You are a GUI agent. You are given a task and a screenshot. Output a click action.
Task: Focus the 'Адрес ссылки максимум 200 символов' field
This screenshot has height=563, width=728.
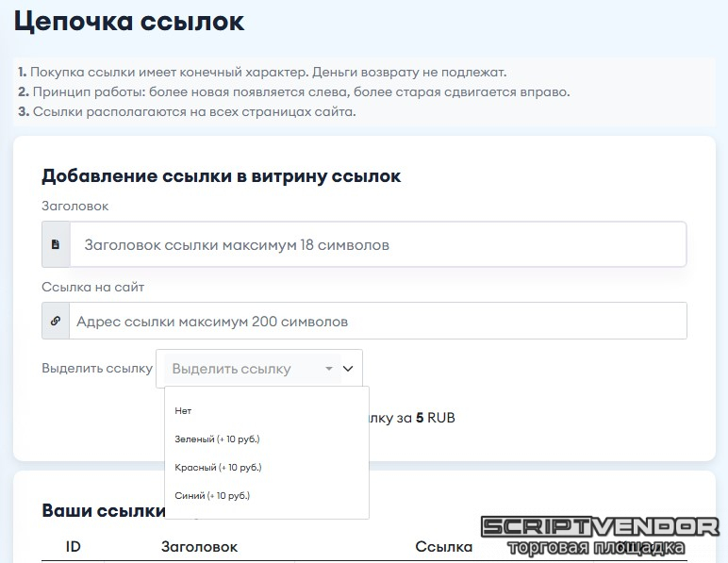click(377, 321)
